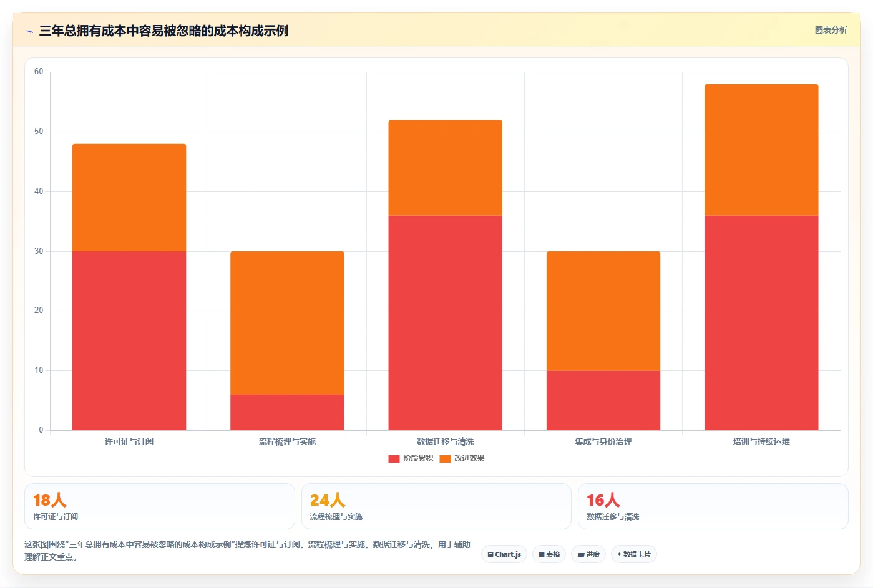Click the y-axis value 0
This screenshot has width=873, height=588.
[x=41, y=430]
